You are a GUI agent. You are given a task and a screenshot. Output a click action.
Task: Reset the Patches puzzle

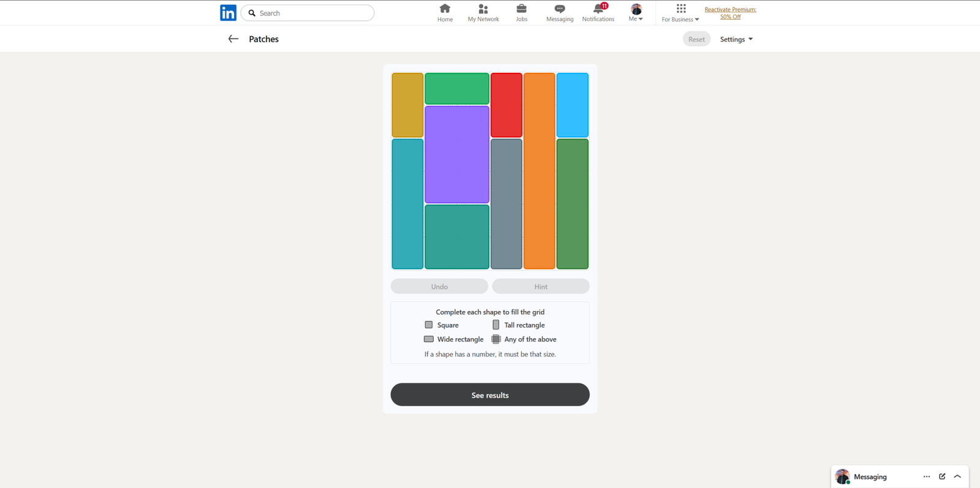(x=696, y=39)
